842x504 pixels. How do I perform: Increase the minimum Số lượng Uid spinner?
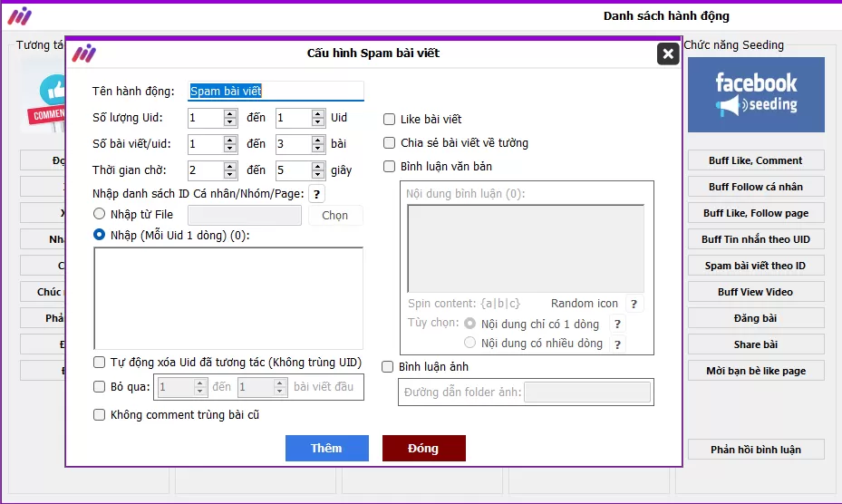point(230,113)
